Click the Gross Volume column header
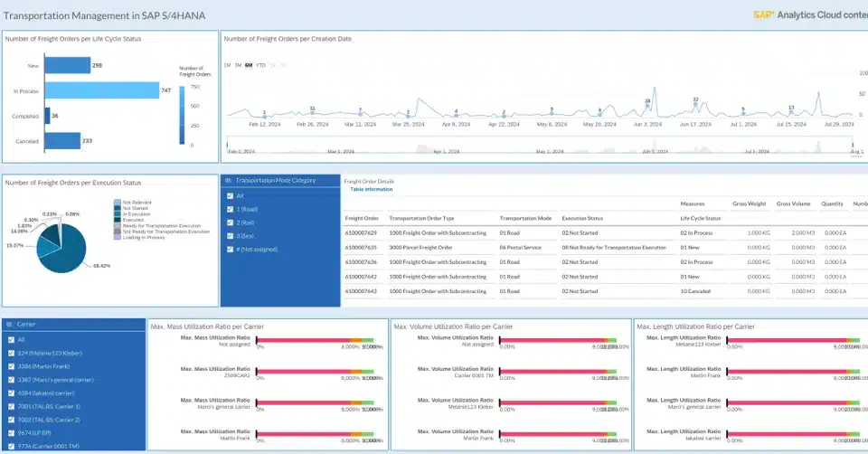868x454 pixels. coord(793,203)
